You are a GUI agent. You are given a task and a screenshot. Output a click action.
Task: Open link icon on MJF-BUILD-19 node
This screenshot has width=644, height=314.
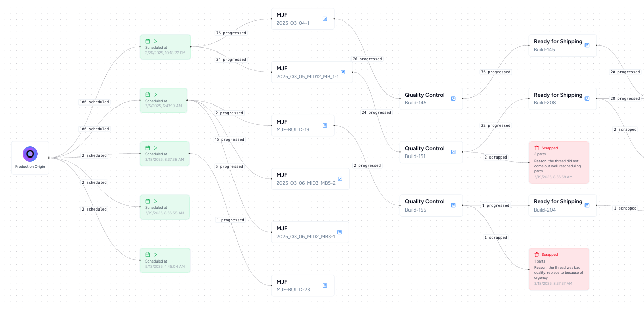click(x=325, y=126)
